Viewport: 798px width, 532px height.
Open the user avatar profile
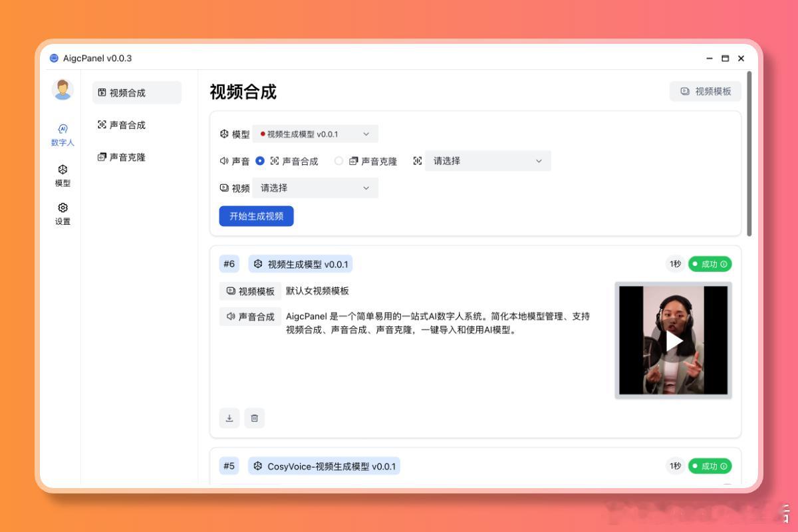[63, 89]
